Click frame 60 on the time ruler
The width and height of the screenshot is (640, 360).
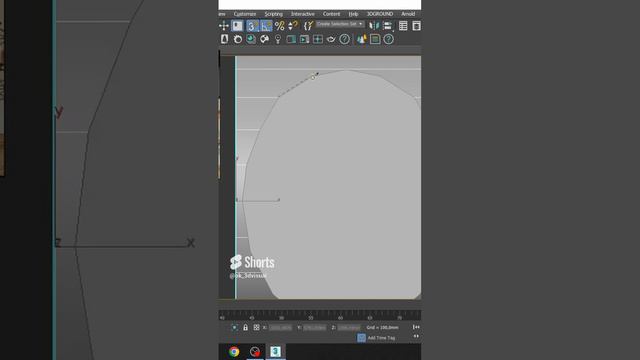(340, 317)
